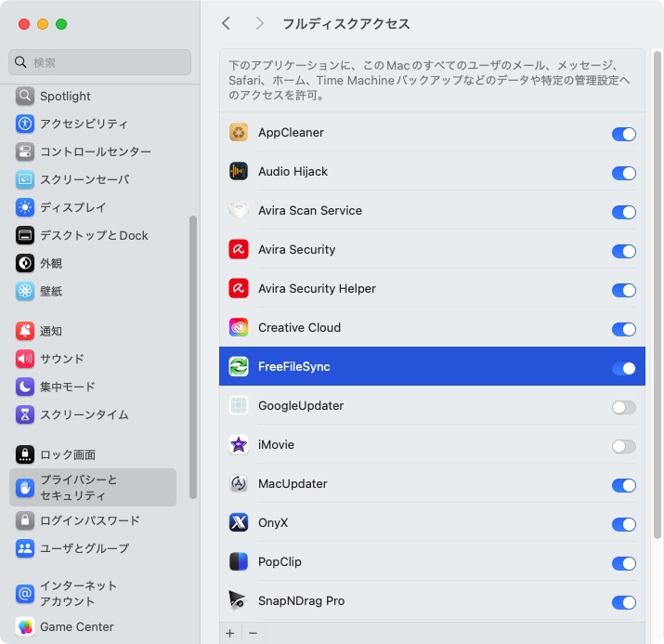Open ディスプレイ settings in the sidebar
Image resolution: width=664 pixels, height=644 pixels.
(72, 207)
